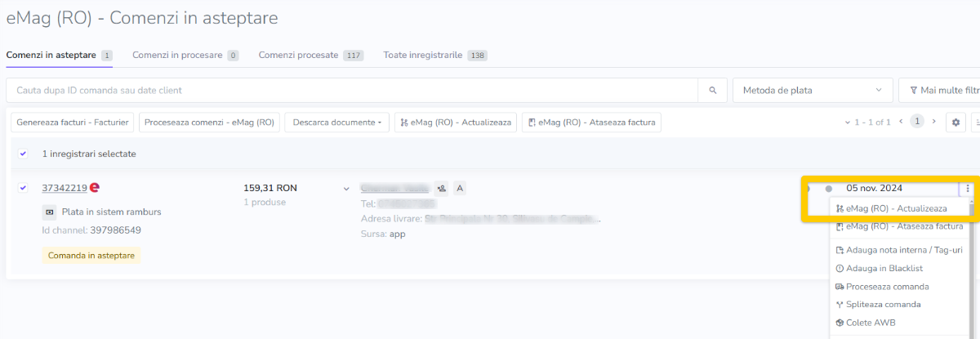980x339 pixels.
Task: Click the Mai multe filtre button
Action: click(x=939, y=90)
